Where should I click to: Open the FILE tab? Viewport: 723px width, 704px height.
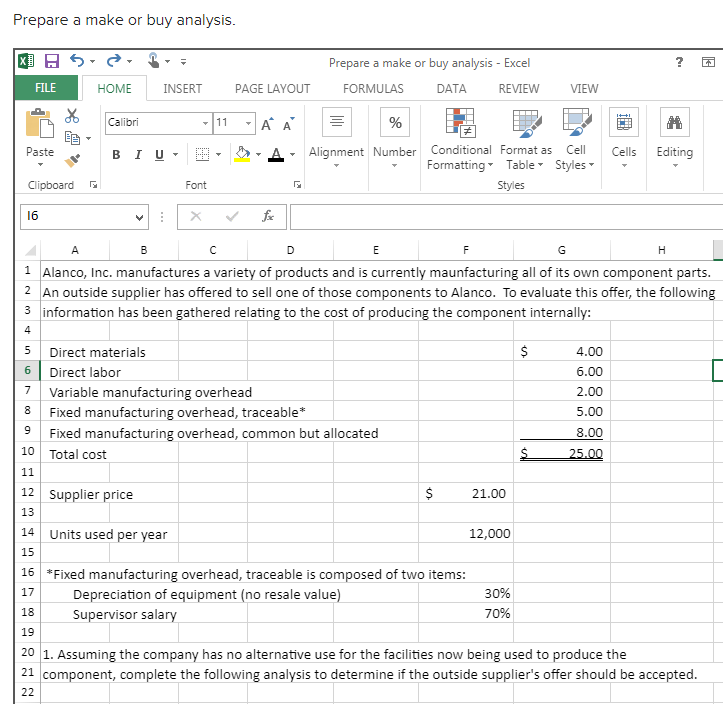tap(46, 88)
